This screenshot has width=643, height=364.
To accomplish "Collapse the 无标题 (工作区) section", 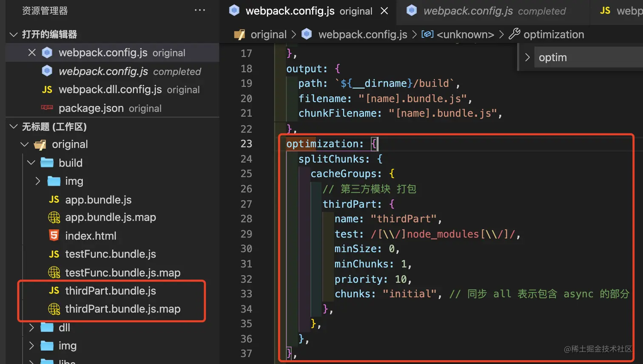I will point(14,127).
